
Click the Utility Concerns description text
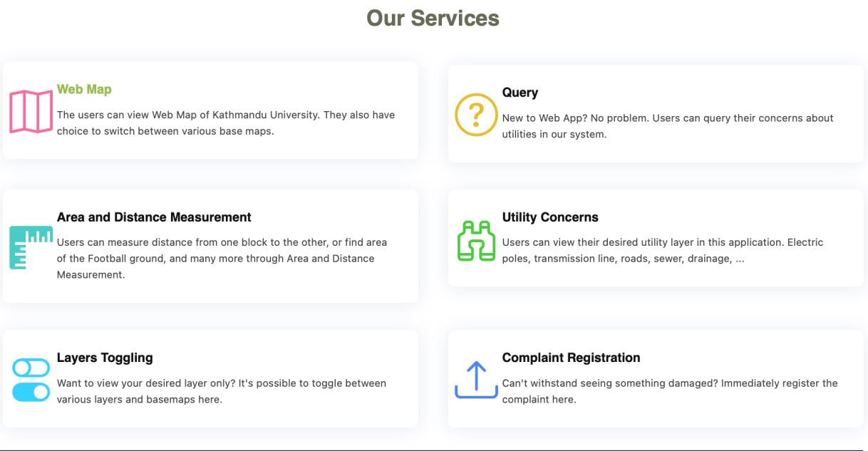click(662, 250)
